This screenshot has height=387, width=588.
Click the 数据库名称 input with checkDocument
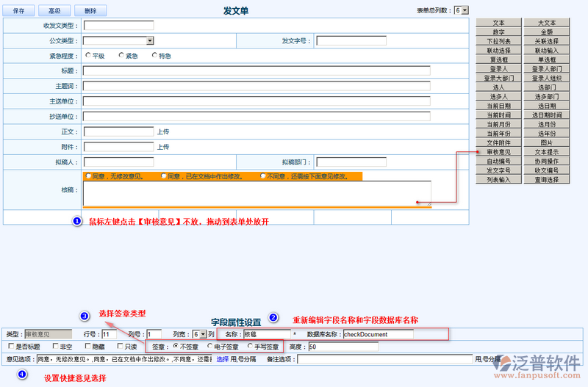click(378, 334)
